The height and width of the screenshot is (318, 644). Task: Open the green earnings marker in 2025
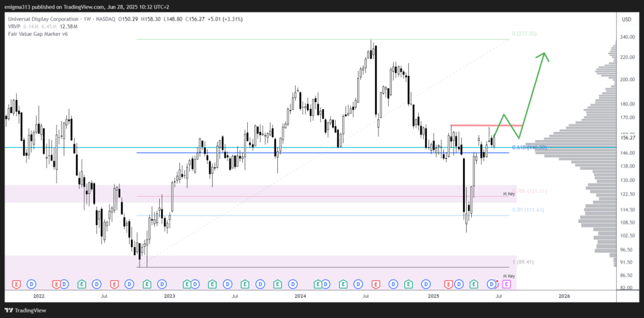click(474, 283)
